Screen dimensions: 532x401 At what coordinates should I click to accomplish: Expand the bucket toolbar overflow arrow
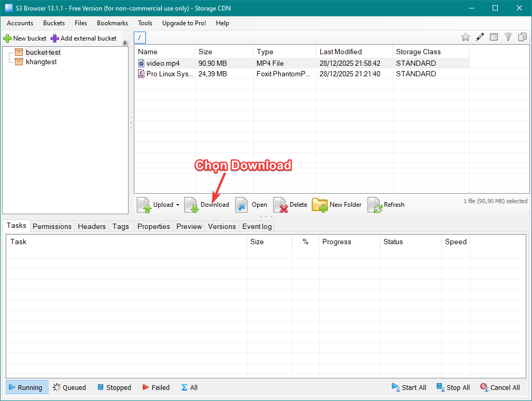coord(125,43)
